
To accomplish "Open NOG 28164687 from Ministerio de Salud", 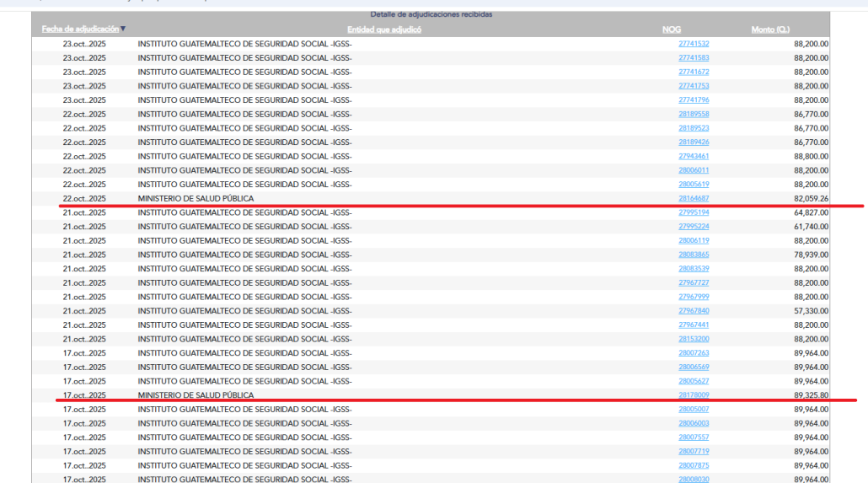I will point(694,198).
